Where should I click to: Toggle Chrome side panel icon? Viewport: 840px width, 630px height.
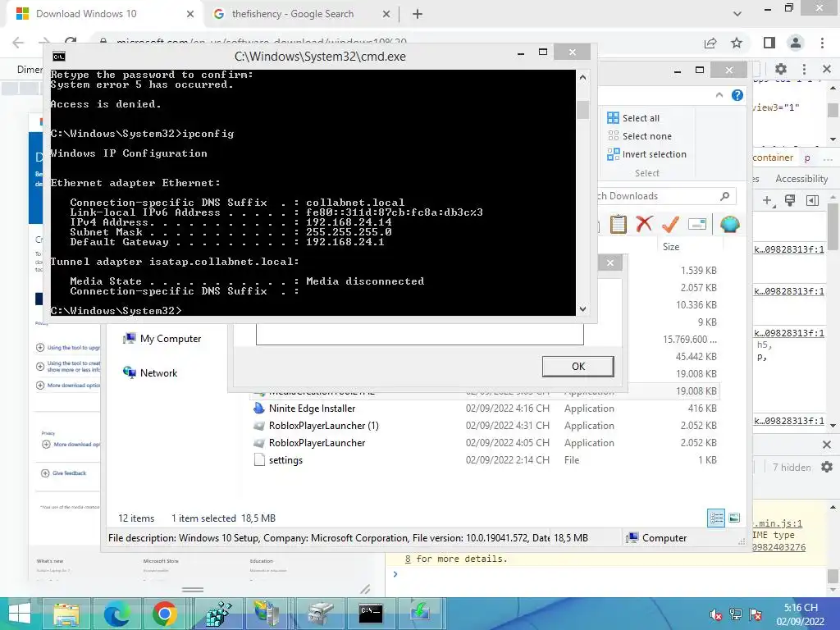(x=769, y=43)
